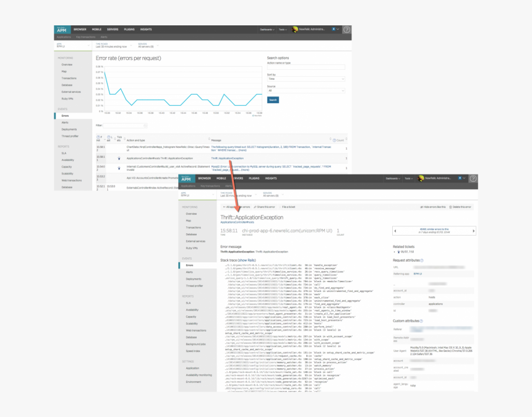Open the Dashboards dropdown in errors-list window
The height and width of the screenshot is (417, 532).
click(267, 30)
